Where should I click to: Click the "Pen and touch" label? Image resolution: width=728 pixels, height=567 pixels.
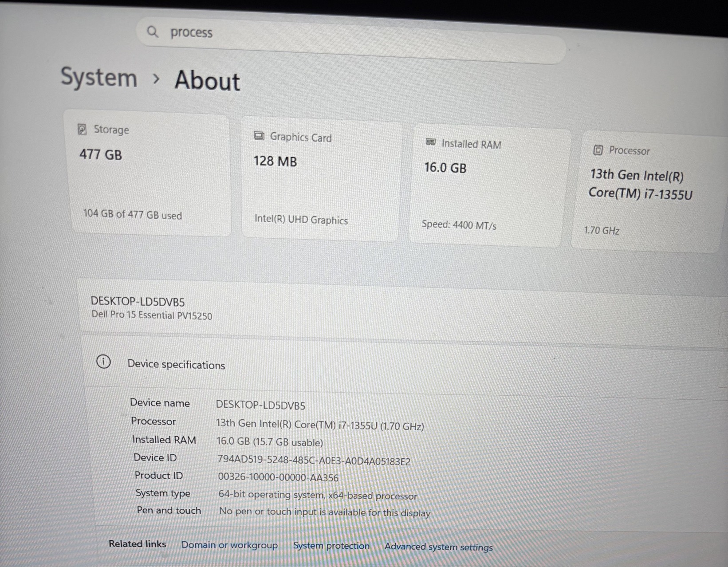169,510
